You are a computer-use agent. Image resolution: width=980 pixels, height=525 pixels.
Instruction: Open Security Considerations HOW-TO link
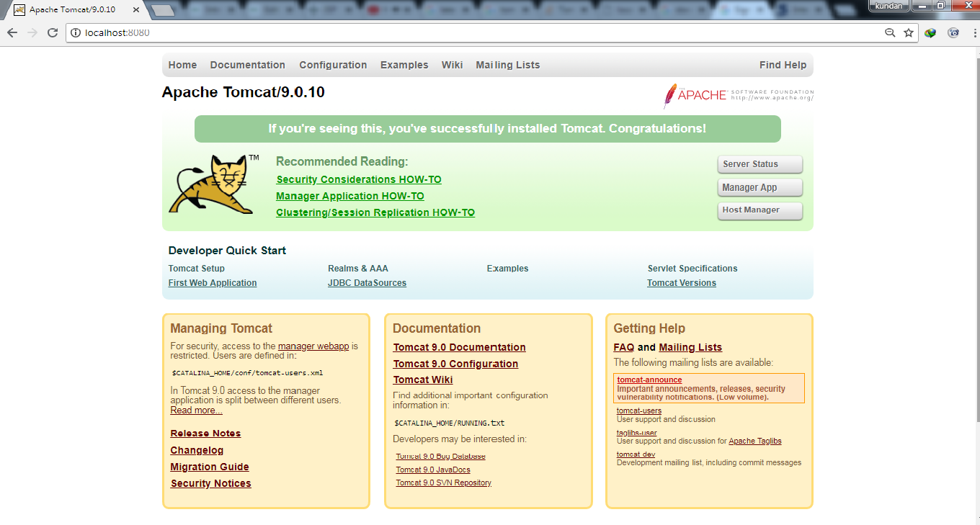point(359,179)
